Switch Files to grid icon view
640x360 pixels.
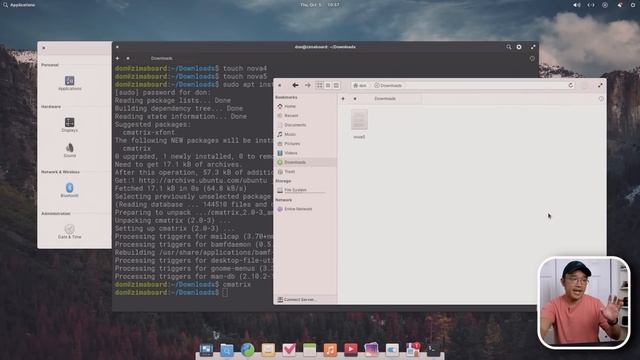click(320, 85)
